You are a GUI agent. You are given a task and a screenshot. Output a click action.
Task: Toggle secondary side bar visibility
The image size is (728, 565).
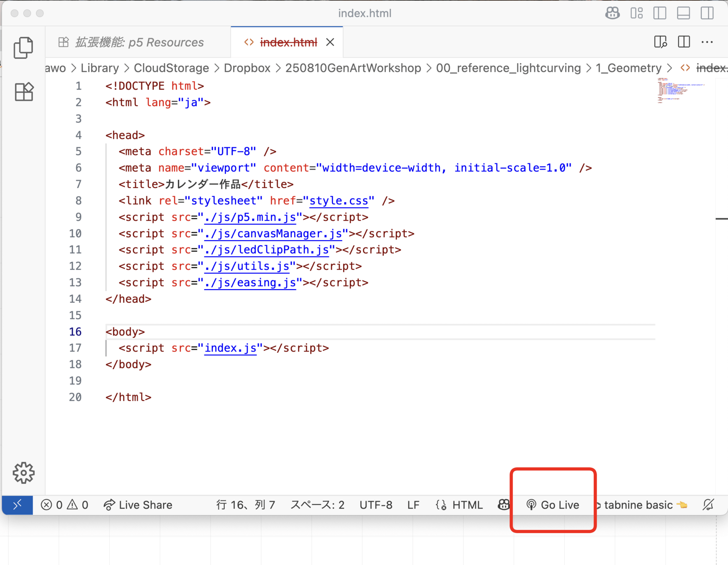[707, 13]
